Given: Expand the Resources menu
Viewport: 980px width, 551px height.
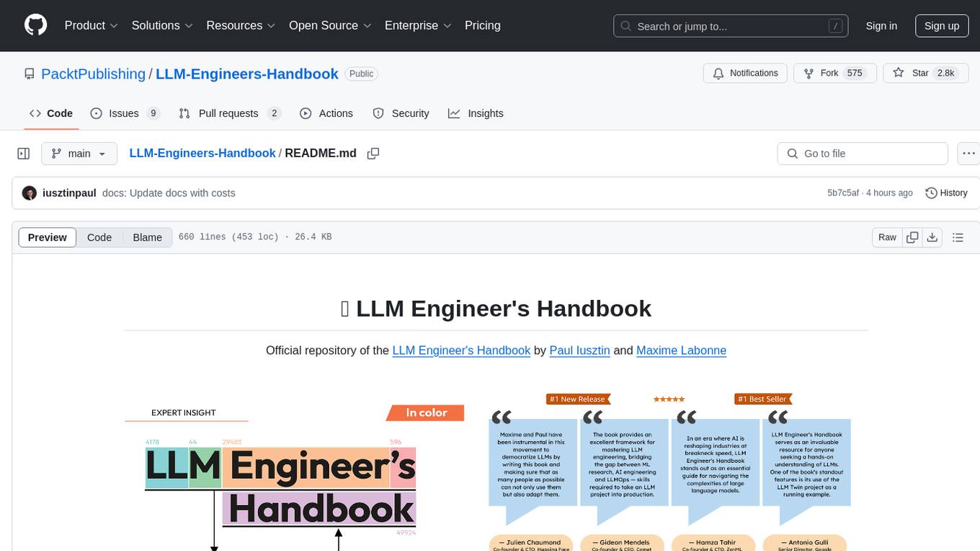Looking at the screenshot, I should (241, 25).
